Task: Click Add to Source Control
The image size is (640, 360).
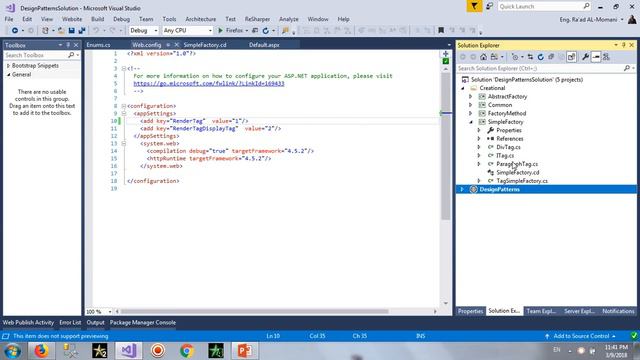Action: (581, 336)
